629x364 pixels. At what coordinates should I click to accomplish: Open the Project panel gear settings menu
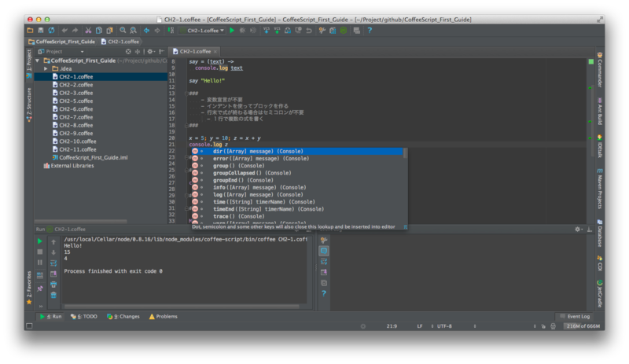pos(150,51)
